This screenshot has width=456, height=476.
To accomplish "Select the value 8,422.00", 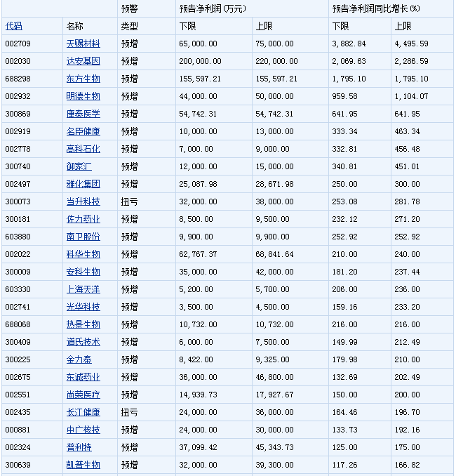I will click(x=196, y=359).
